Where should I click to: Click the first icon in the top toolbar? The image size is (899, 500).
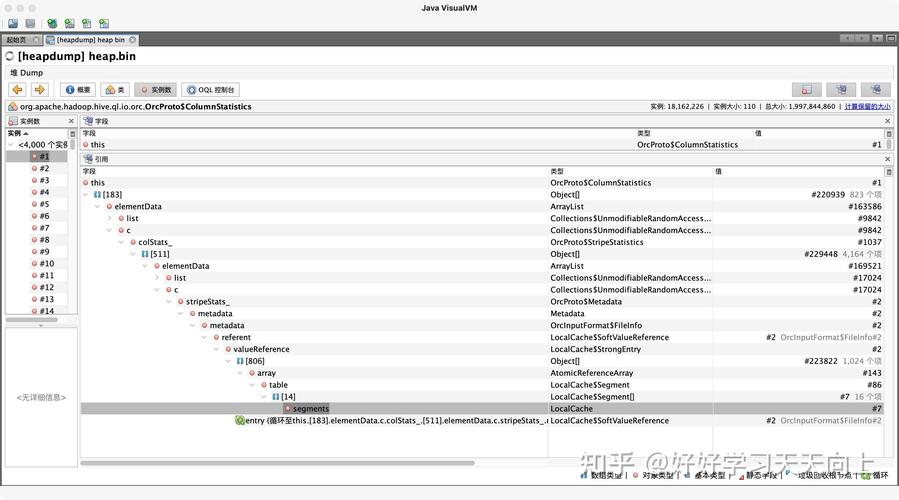click(13, 24)
